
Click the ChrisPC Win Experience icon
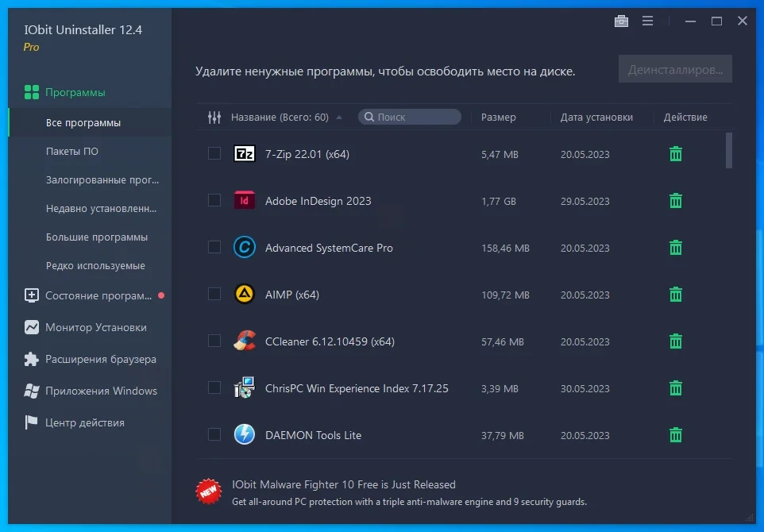tap(244, 387)
